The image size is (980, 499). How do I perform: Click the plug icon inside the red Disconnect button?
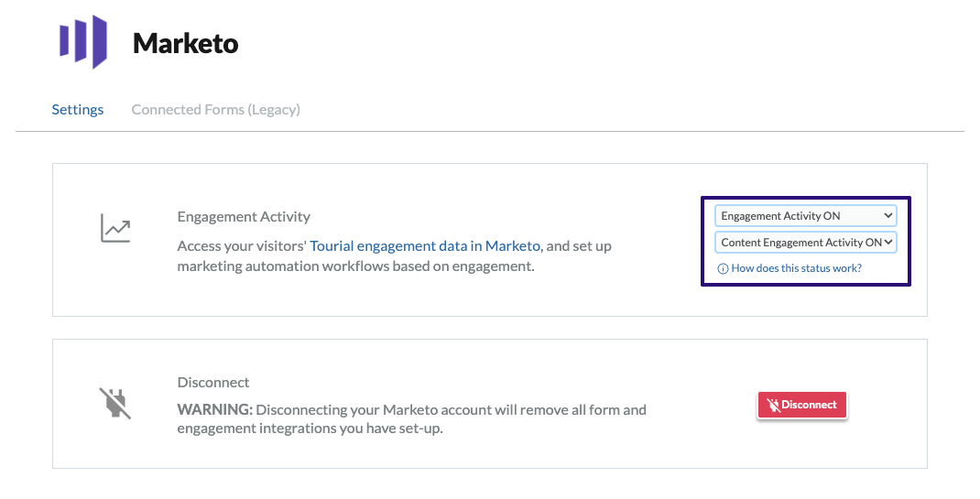pyautogui.click(x=773, y=405)
